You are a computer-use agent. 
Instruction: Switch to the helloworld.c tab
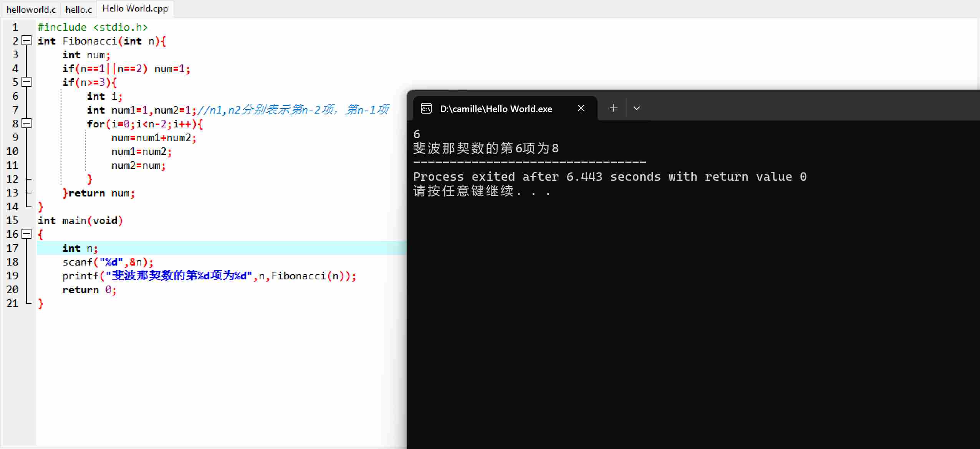(31, 10)
